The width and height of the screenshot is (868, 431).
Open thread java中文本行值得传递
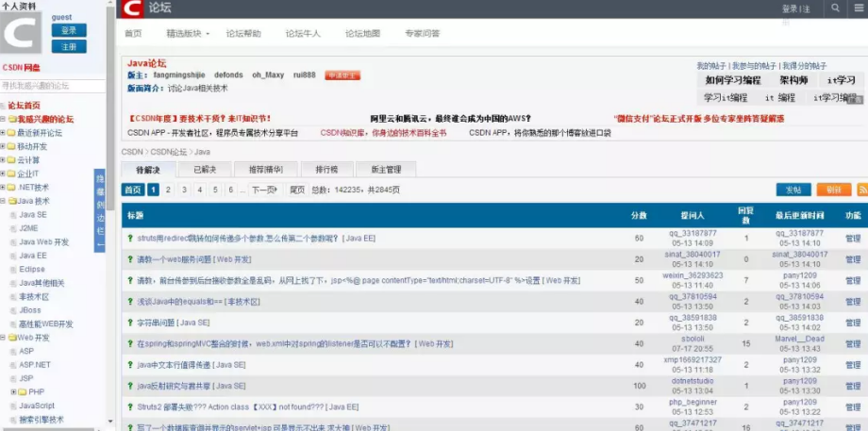pyautogui.click(x=174, y=365)
